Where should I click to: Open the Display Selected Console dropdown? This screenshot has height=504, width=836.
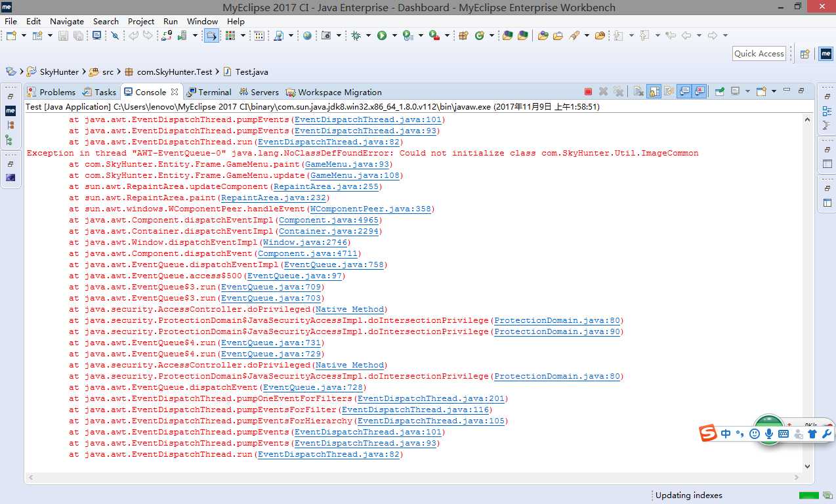coord(747,92)
